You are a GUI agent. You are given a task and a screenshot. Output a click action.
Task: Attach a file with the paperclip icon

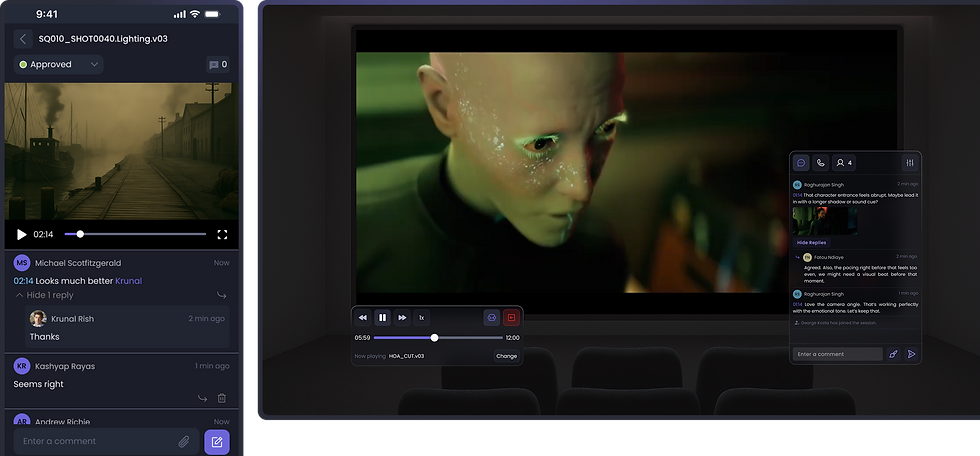184,442
